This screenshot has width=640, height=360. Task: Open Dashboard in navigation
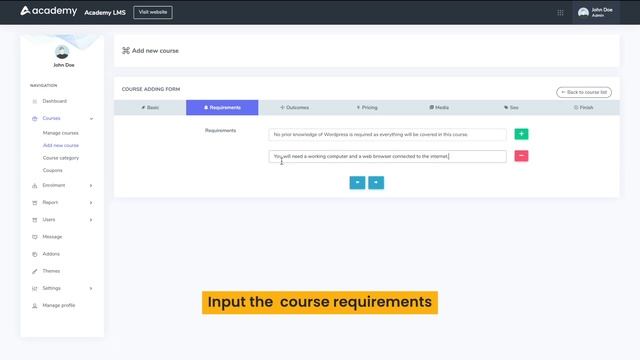[55, 101]
